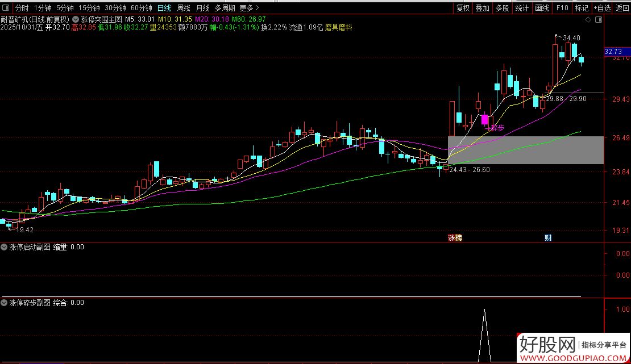Expand the 涨停突围主图 indicator dropdown
Screen dimensions: 631x364
[x=75, y=19]
